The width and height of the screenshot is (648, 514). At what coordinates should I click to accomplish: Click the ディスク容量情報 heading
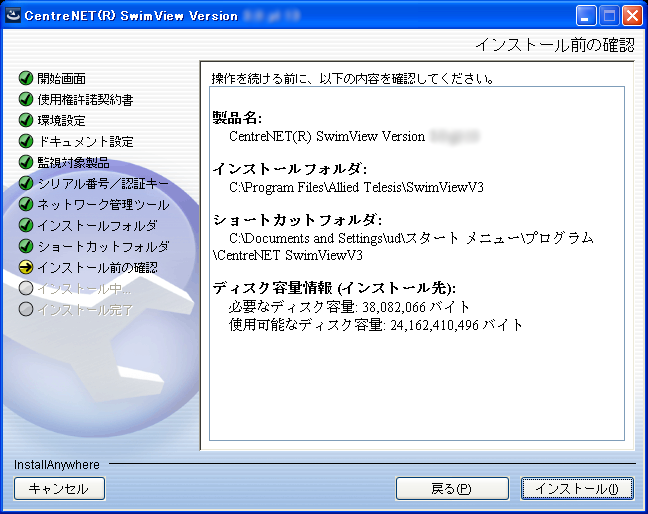click(x=334, y=288)
